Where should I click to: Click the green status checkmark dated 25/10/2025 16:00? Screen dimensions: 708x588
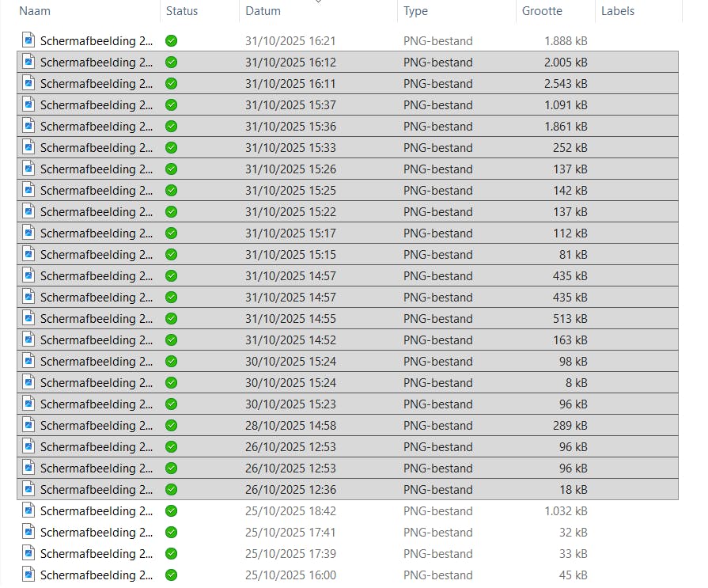(x=171, y=575)
